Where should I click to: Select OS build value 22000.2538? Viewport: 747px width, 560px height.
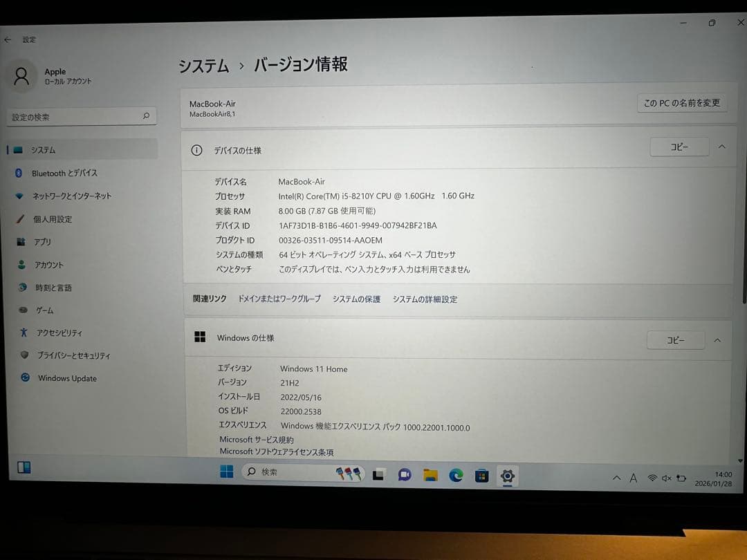(301, 412)
